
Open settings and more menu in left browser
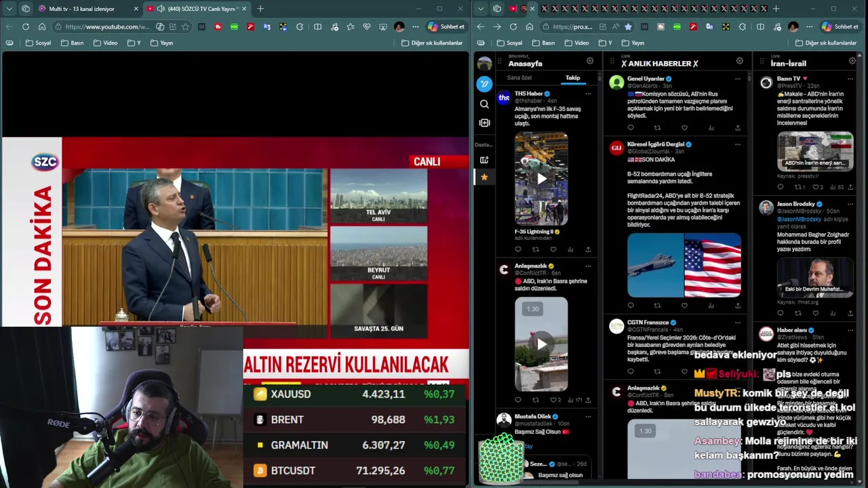click(x=415, y=26)
